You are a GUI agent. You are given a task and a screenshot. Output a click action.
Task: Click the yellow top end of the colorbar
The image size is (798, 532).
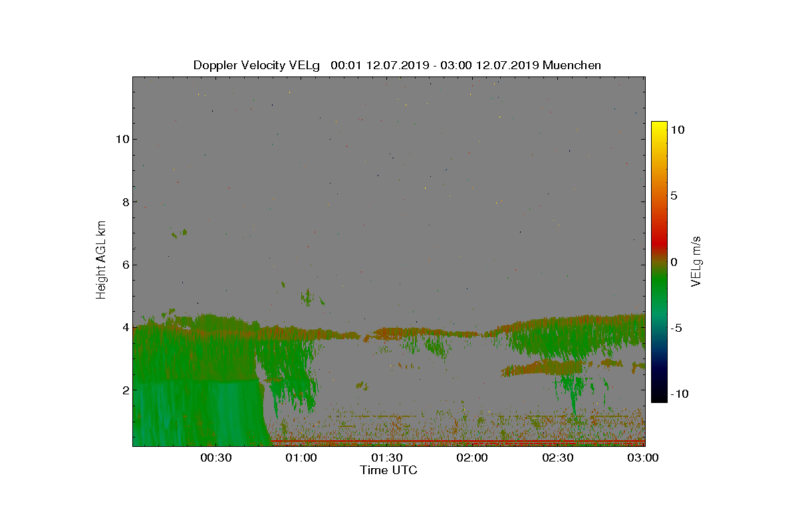coord(658,126)
